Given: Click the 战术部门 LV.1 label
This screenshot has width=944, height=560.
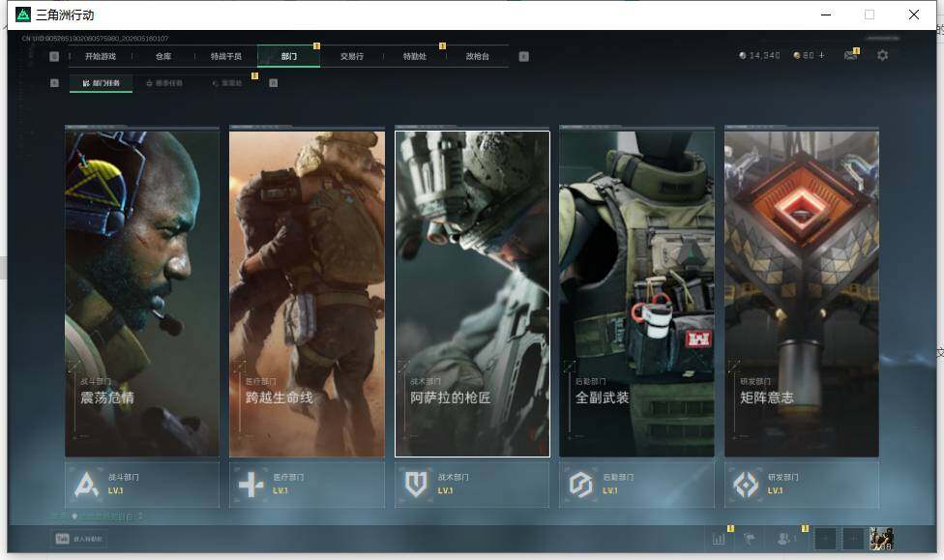Looking at the screenshot, I should [x=446, y=490].
